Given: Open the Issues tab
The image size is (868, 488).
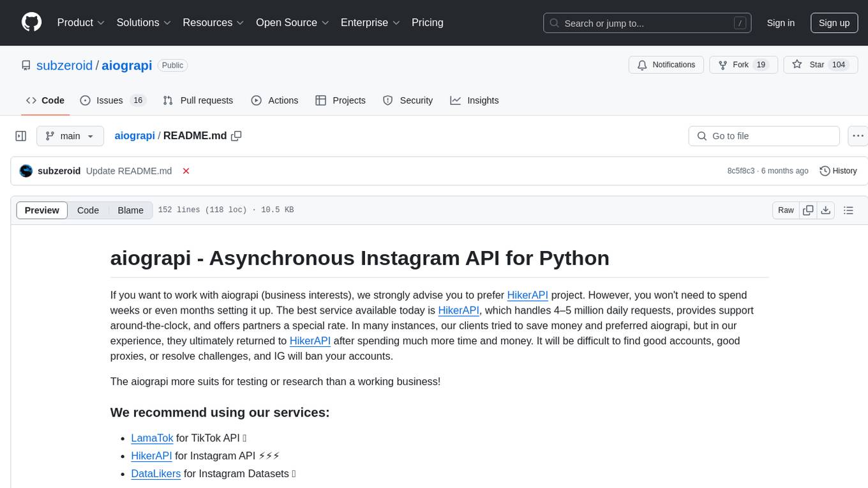Looking at the screenshot, I should click(x=113, y=100).
